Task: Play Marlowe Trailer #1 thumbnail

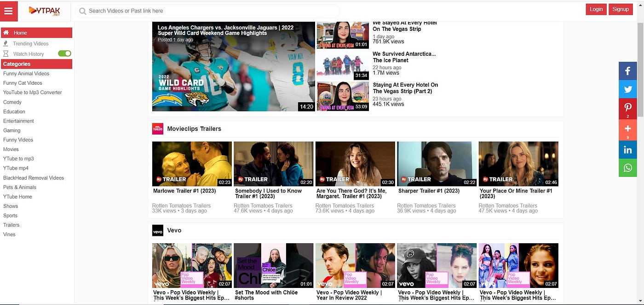Action: coord(192,164)
